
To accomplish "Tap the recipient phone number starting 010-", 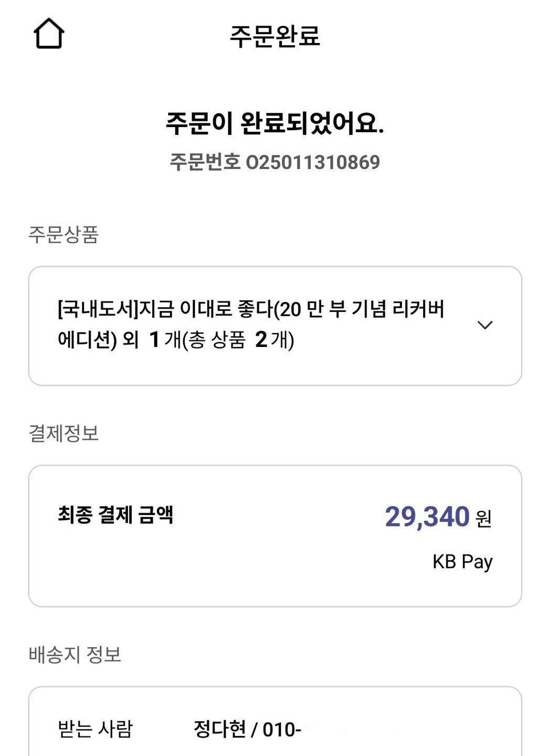I will pyautogui.click(x=282, y=729).
